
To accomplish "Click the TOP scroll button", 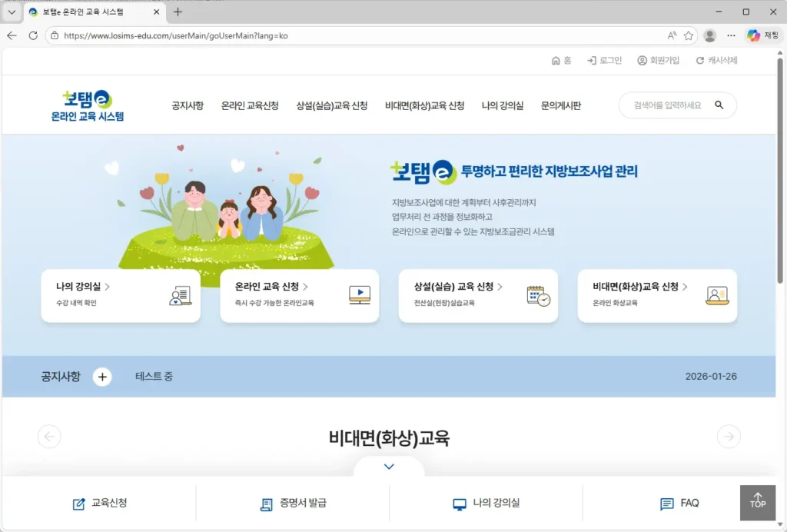I will [x=758, y=503].
